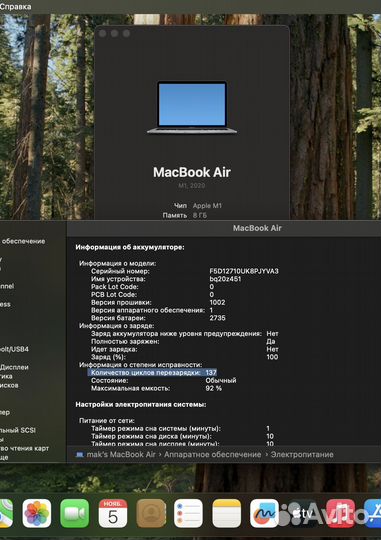Screen dimensions: 381x540
Task: Launch the Music app from the Dock
Action: (340, 513)
